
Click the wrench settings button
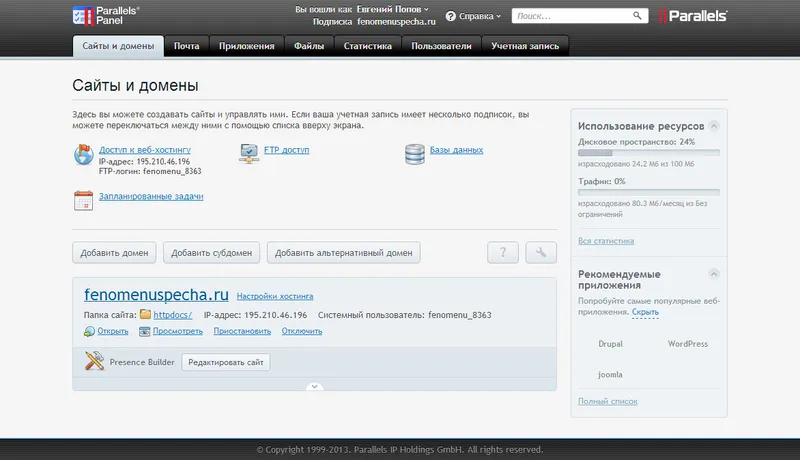click(541, 252)
